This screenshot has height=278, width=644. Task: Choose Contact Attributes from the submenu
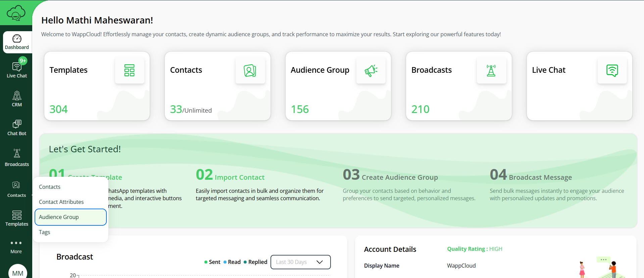tap(61, 202)
